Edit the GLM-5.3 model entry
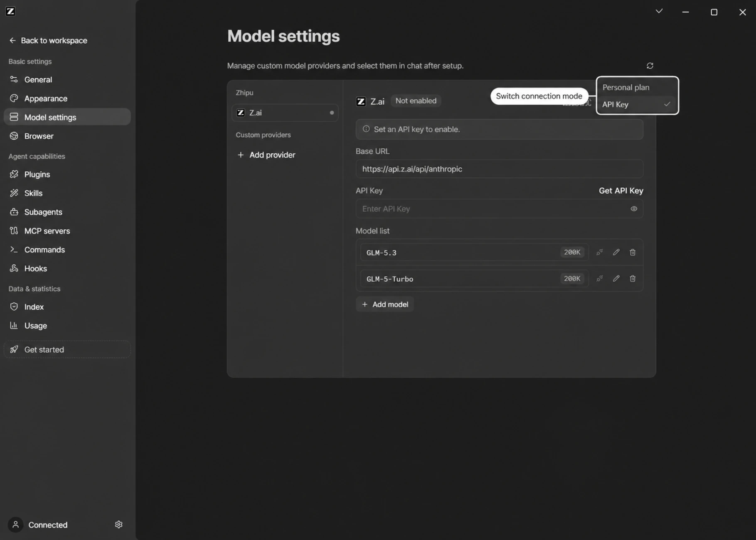Image resolution: width=756 pixels, height=540 pixels. (x=616, y=252)
